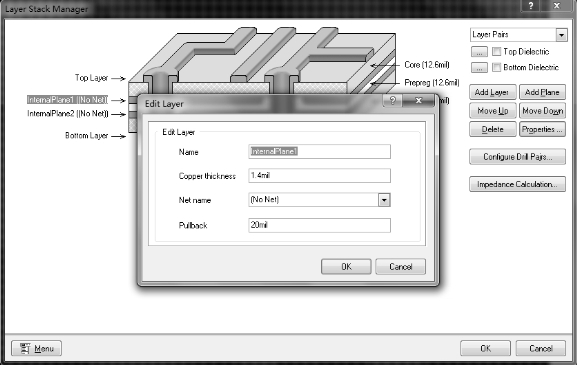Open Bottom Dielectric properties ellipsis button
Viewport: 577px width, 365px height.
tap(479, 68)
